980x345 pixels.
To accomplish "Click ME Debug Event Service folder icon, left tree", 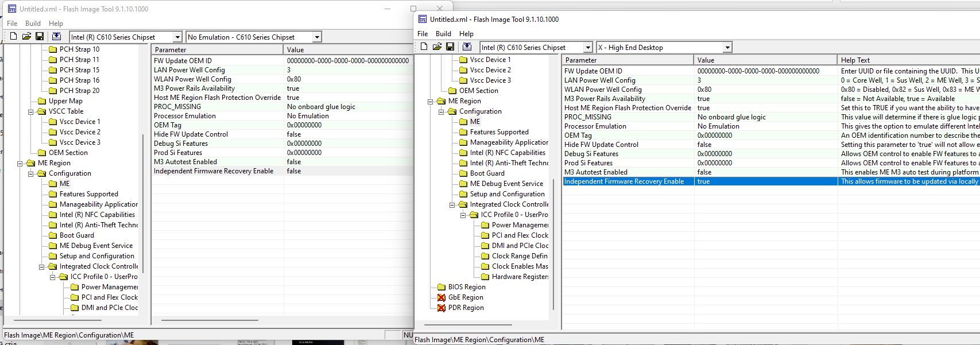I will coord(53,246).
